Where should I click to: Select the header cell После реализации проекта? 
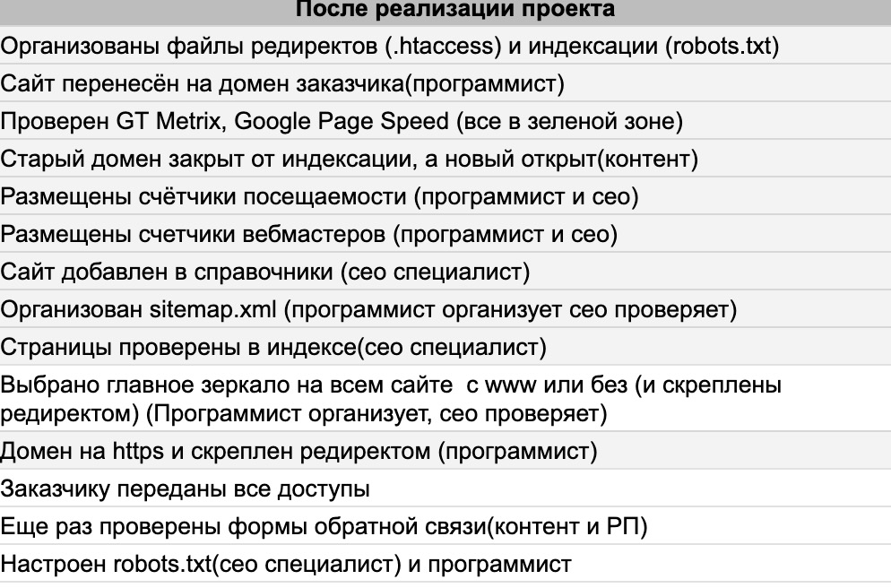[x=454, y=10]
